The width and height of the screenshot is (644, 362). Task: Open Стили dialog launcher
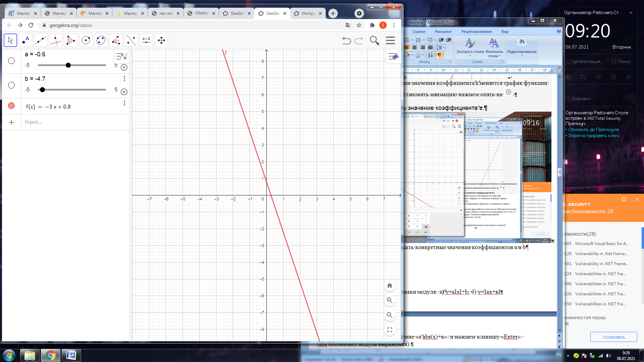[x=502, y=62]
